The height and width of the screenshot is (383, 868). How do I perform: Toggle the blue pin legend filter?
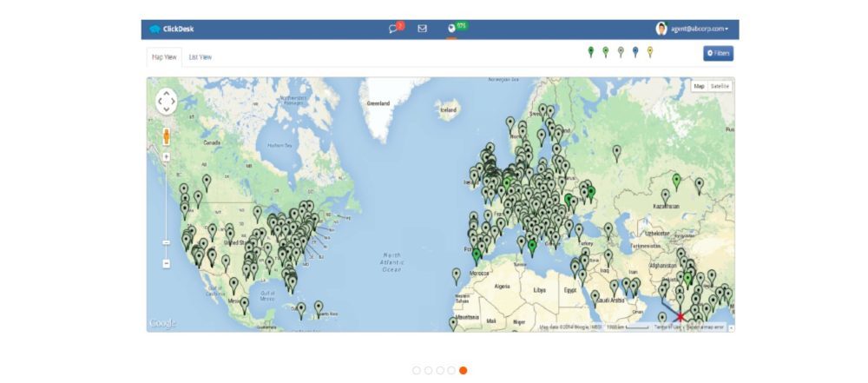[635, 52]
